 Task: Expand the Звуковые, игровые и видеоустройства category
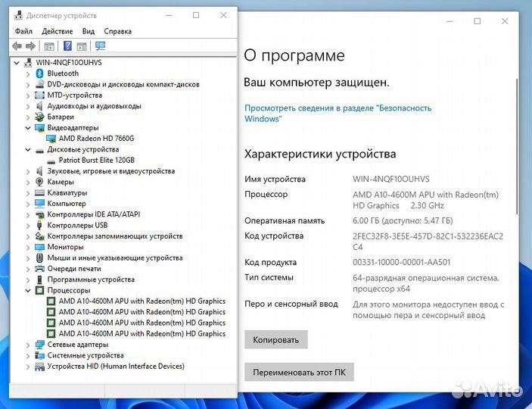pyautogui.click(x=28, y=171)
